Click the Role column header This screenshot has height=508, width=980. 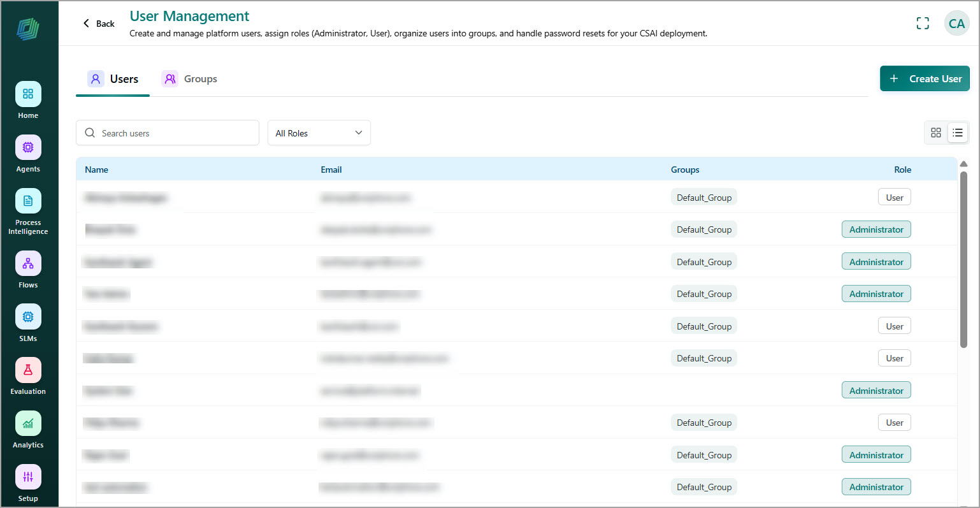click(902, 170)
